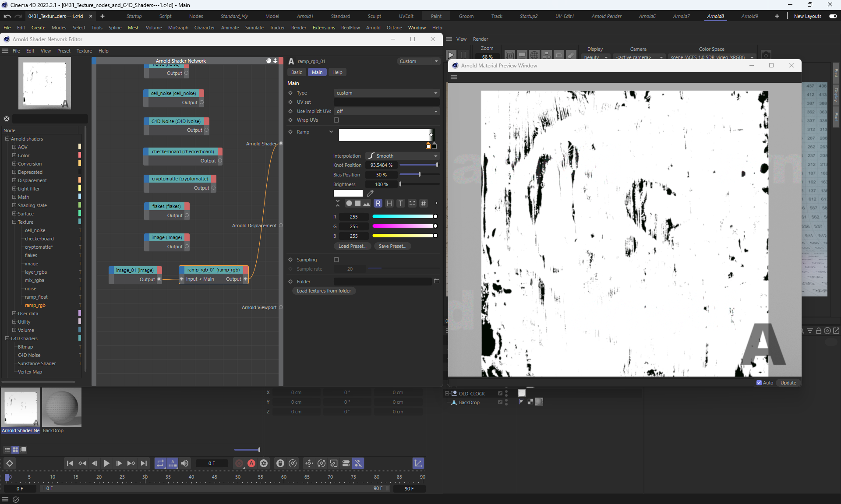The height and width of the screenshot is (504, 841).
Task: Open the ramp Type custom dropdown
Action: tap(386, 93)
